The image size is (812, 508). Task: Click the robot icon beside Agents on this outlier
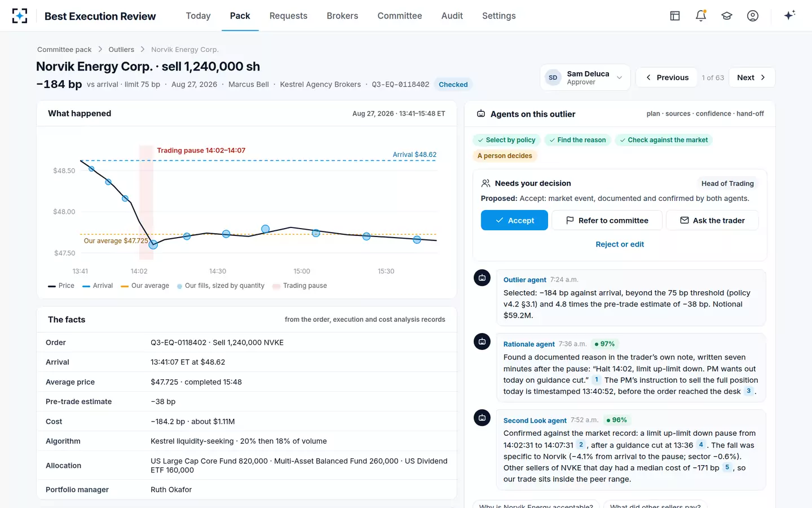pos(481,114)
